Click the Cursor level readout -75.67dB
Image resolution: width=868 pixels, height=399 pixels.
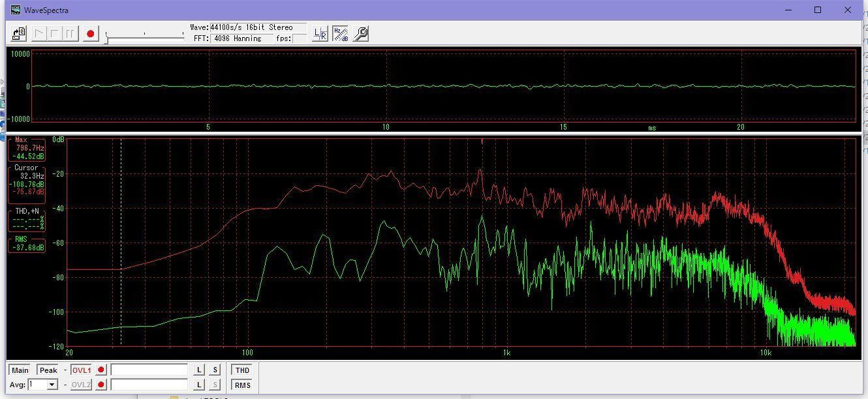[x=29, y=192]
